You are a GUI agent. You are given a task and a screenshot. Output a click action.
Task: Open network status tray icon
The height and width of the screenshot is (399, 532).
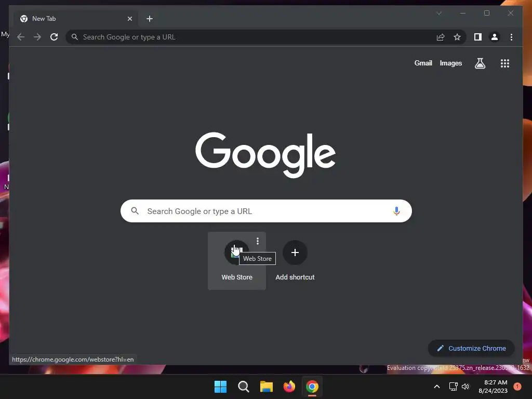click(x=453, y=387)
